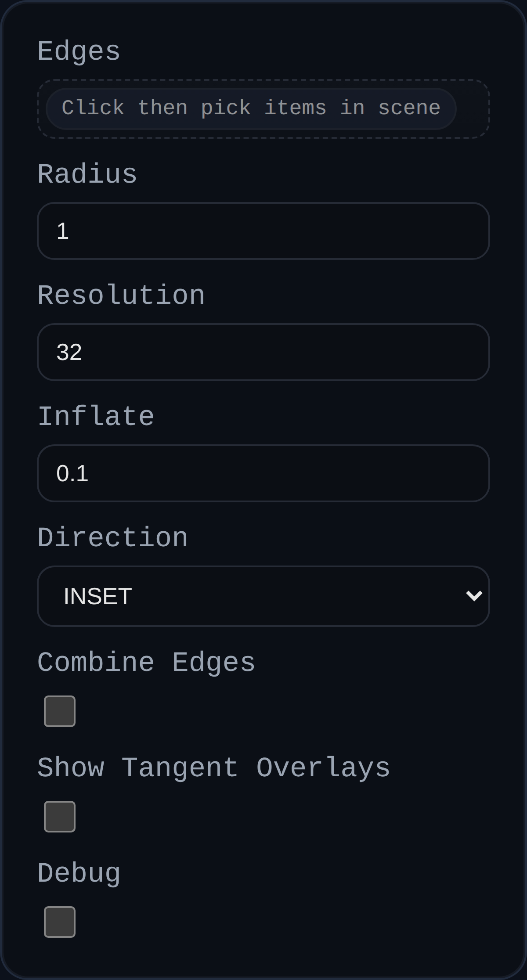Screen dimensions: 527x980
Task: Select the Radius value of 1
Action: coord(63,231)
